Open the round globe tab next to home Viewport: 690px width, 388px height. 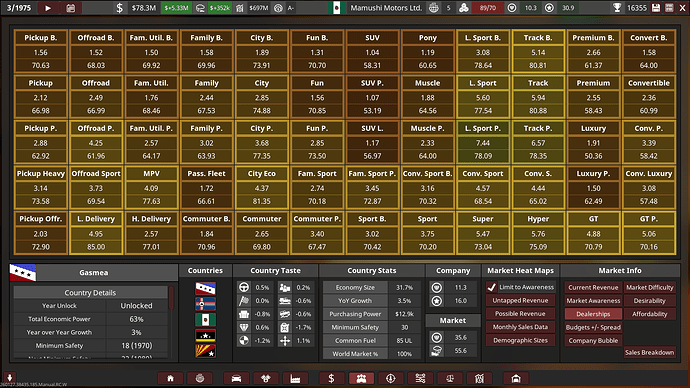pos(200,378)
